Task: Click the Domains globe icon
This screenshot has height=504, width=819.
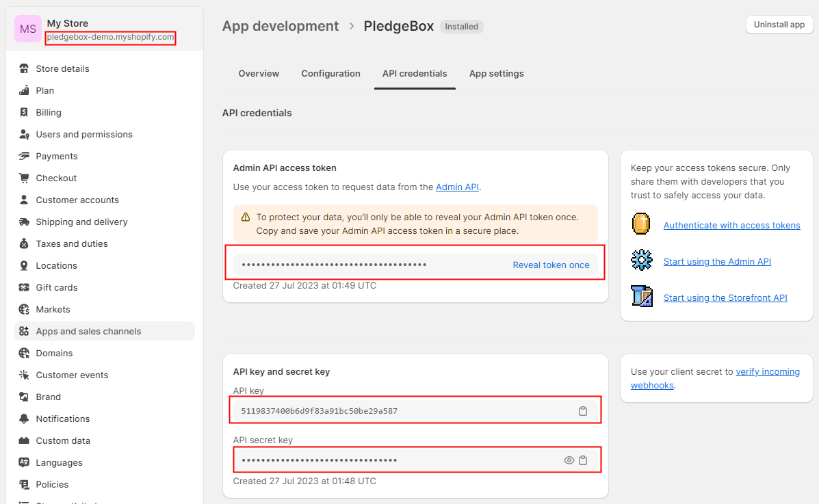Action: [24, 353]
